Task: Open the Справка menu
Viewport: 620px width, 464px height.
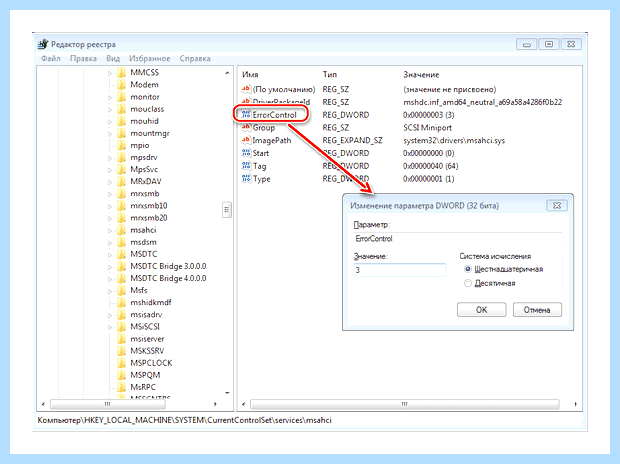Action: tap(195, 59)
